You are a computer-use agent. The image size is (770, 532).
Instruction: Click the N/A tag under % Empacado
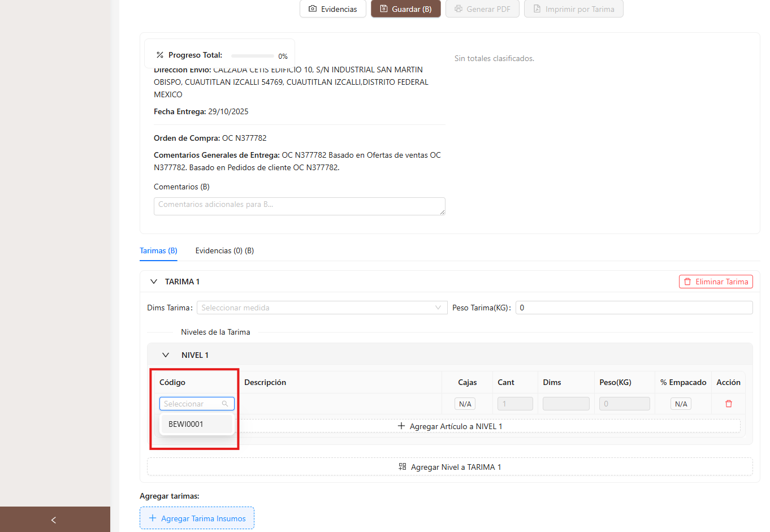point(681,404)
